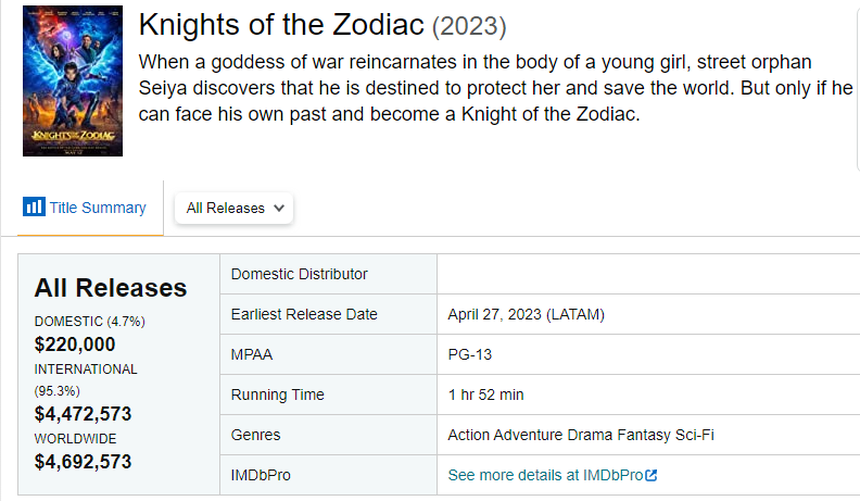Switch to the Title Summary tab
This screenshot has height=501, width=860.
coord(97,208)
